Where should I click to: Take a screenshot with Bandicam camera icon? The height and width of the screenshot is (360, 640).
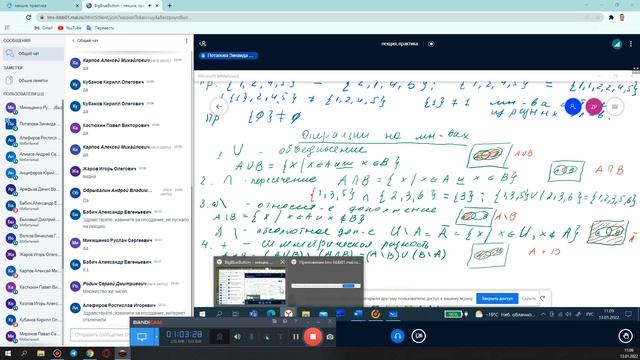point(330,337)
